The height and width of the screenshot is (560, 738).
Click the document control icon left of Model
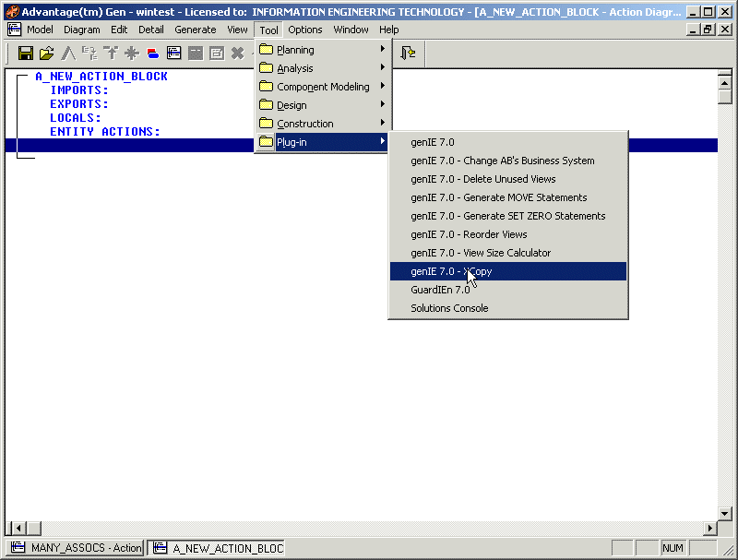14,30
